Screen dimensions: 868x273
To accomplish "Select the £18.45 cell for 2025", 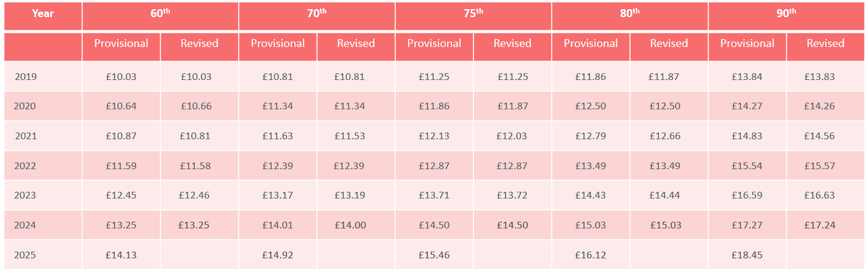I will 746,255.
